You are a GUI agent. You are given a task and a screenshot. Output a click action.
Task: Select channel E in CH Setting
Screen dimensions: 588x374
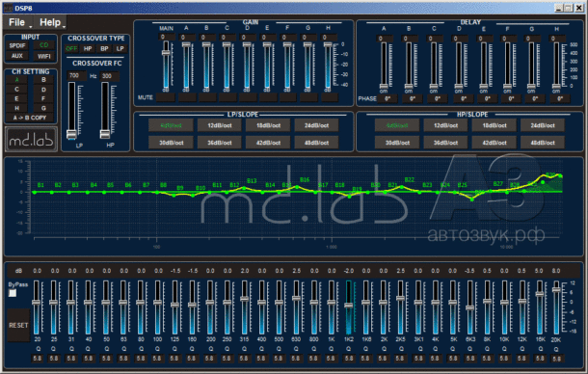click(x=17, y=98)
